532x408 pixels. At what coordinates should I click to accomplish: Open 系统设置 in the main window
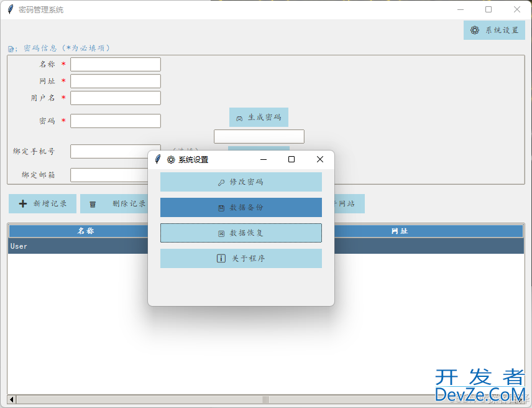click(x=494, y=30)
